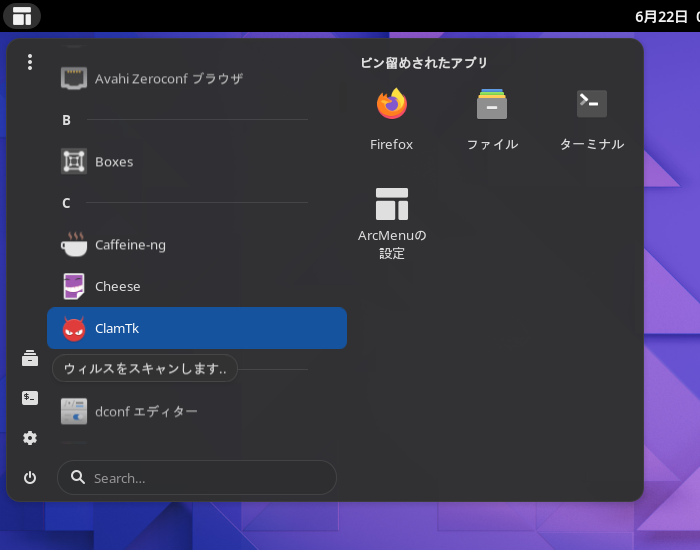Click the Firefox label under pinned apps
Image resolution: width=700 pixels, height=550 pixels.
tap(392, 145)
